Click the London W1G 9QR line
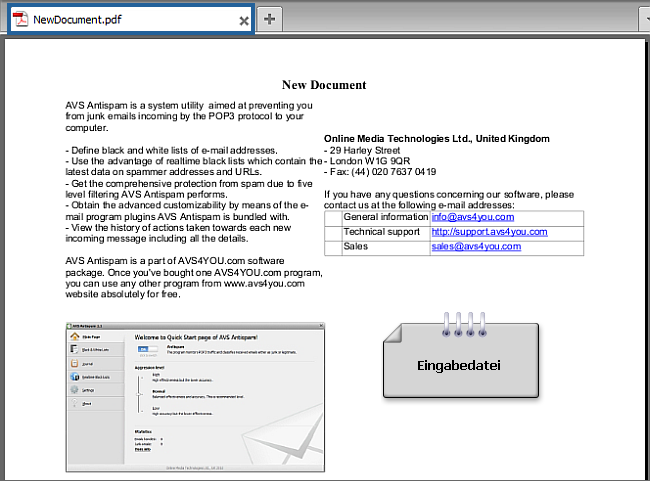The width and height of the screenshot is (650, 481). tap(367, 161)
